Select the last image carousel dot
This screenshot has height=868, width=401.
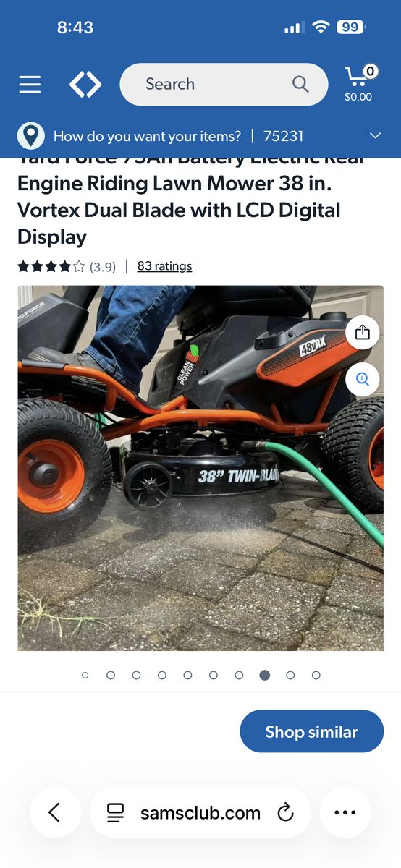pyautogui.click(x=316, y=675)
